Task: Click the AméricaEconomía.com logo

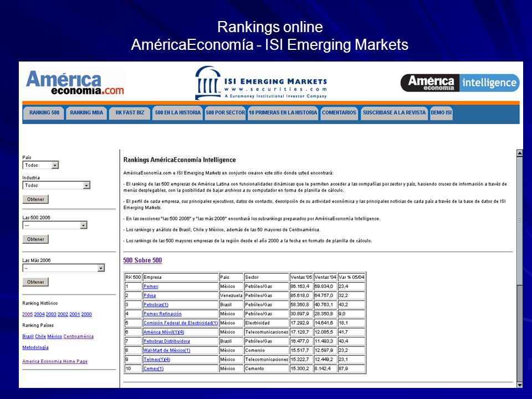Action: [75, 82]
